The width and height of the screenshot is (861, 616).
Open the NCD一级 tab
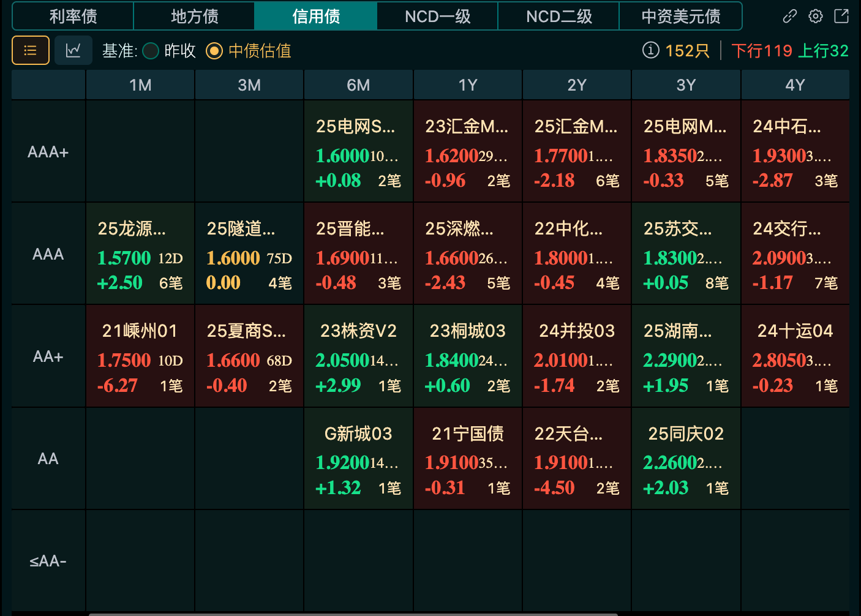437,17
